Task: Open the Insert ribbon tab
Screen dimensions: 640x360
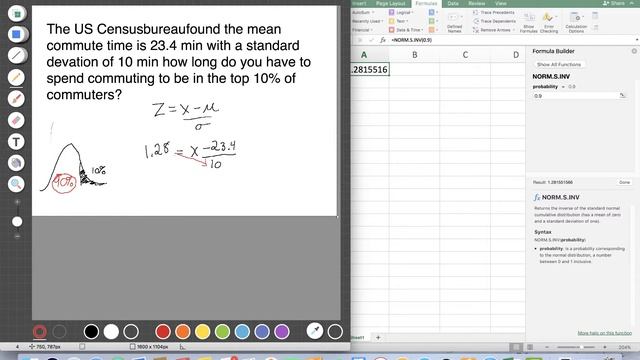Action: click(359, 3)
